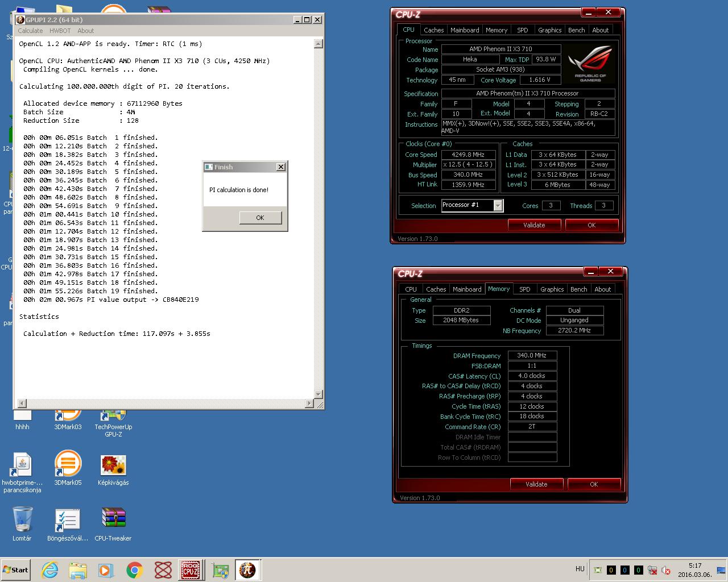Click network tray icon
The width and height of the screenshot is (728, 582).
[x=652, y=570]
